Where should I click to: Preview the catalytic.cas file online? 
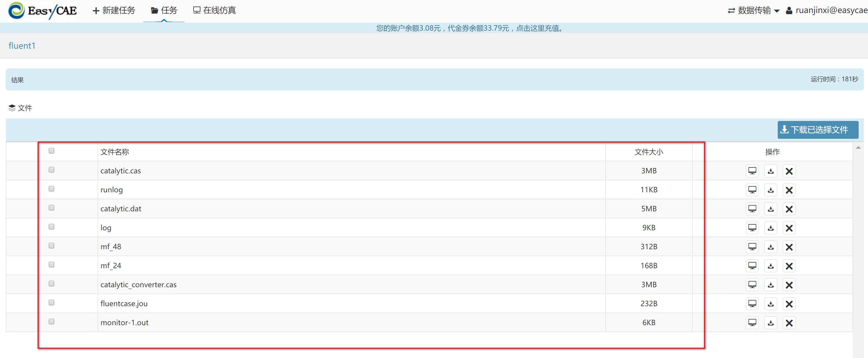(752, 171)
